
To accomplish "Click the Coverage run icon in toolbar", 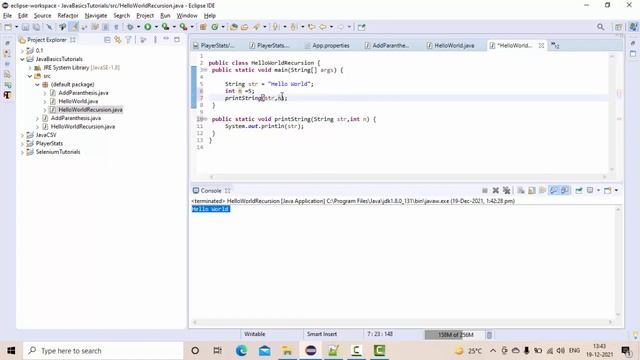I will [165, 27].
